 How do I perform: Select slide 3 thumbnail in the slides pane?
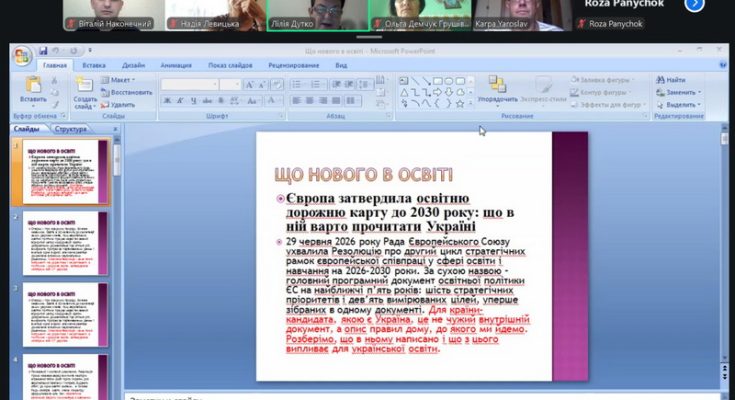(65, 315)
